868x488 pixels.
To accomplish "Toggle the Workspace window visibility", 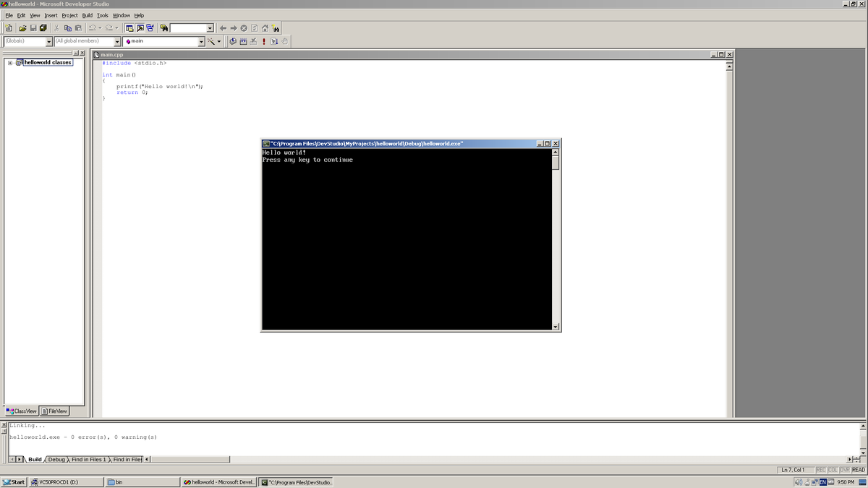I will click(x=129, y=27).
